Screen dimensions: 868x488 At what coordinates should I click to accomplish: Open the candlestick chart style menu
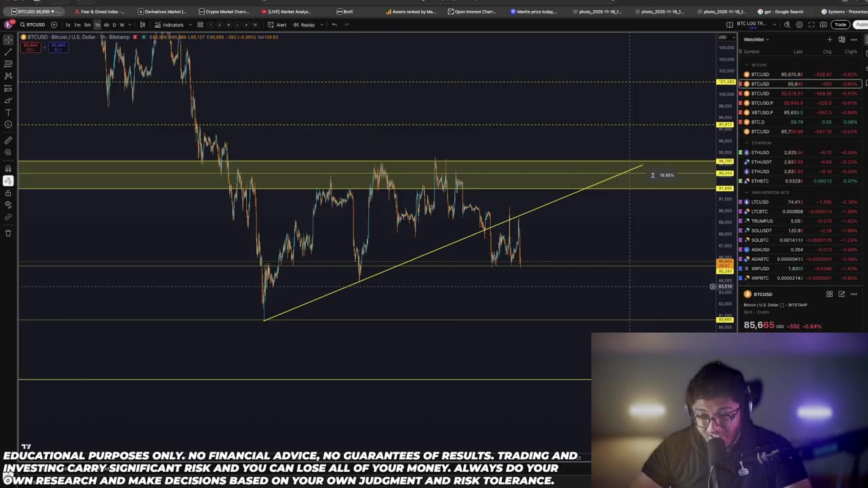pyautogui.click(x=142, y=24)
